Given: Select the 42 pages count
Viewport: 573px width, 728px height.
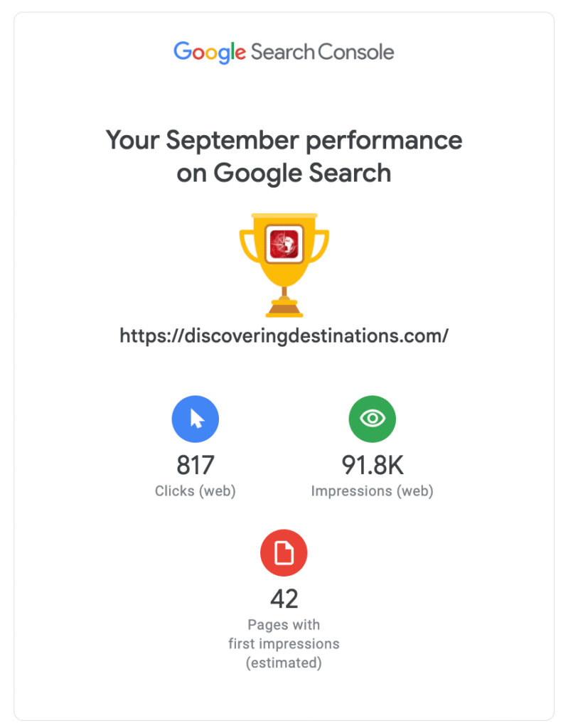Looking at the screenshot, I should (284, 599).
